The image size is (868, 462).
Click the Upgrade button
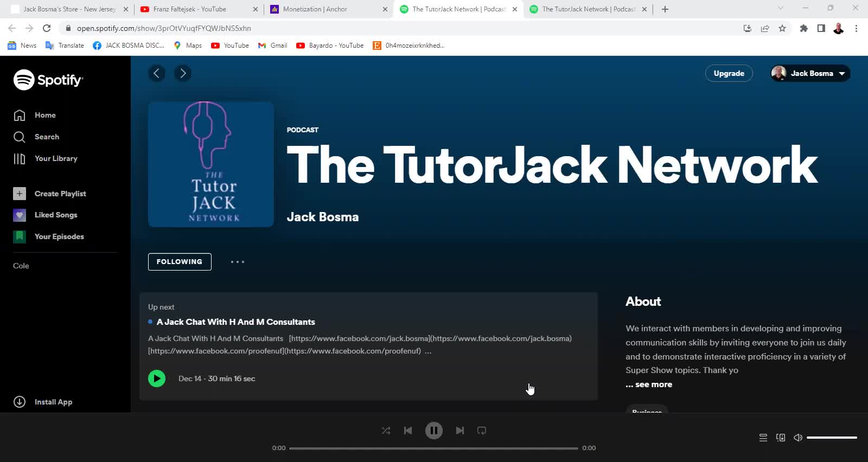coord(729,73)
